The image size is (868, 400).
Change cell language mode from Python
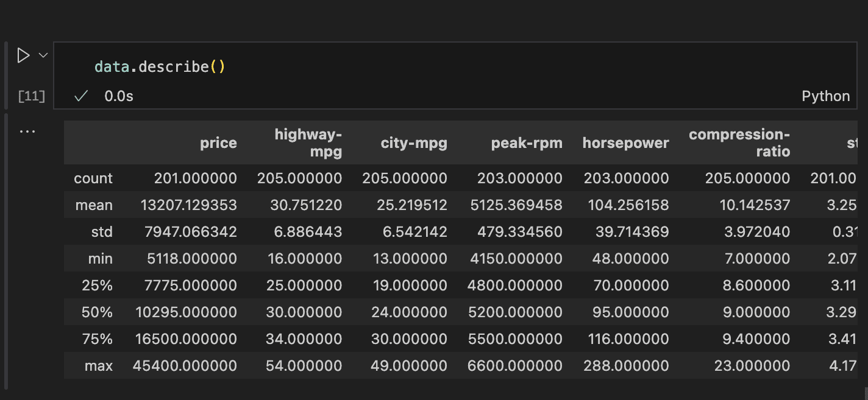[x=825, y=96]
